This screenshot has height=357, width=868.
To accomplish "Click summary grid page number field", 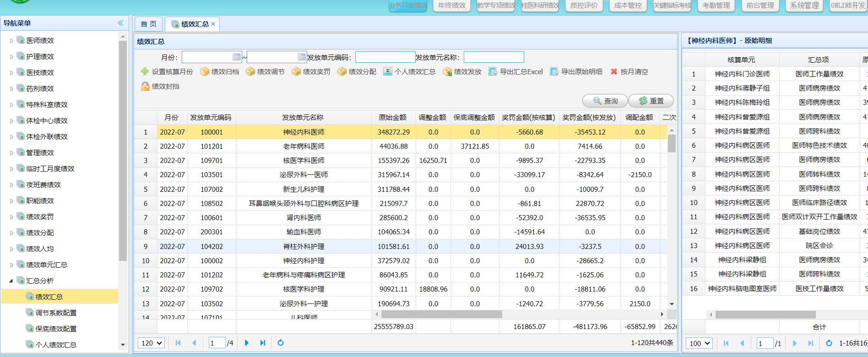I will (217, 343).
